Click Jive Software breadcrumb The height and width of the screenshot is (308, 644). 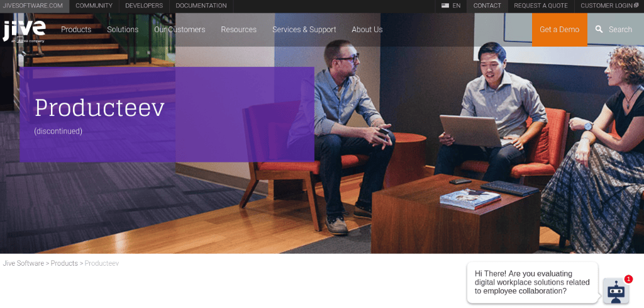point(23,263)
